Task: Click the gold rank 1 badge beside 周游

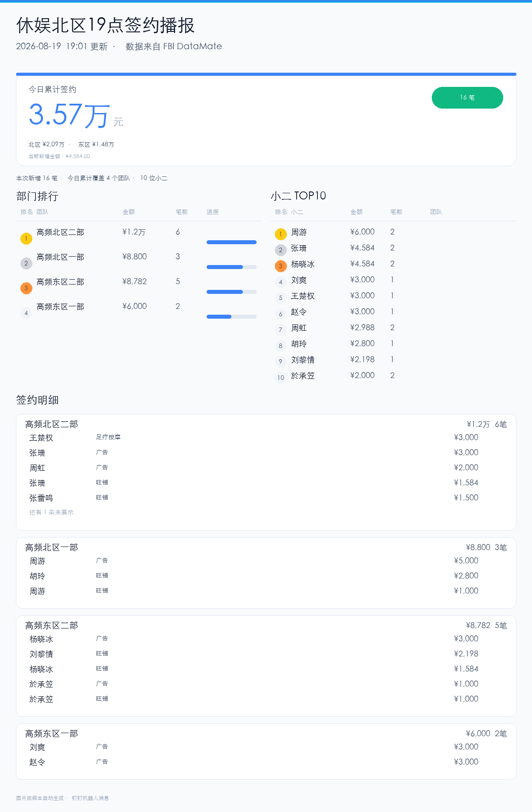Action: coord(281,234)
